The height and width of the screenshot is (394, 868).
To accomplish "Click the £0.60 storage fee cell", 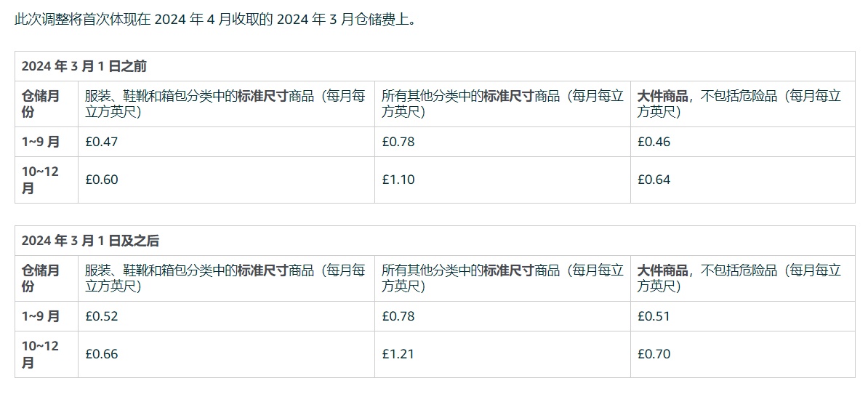I will coord(102,180).
